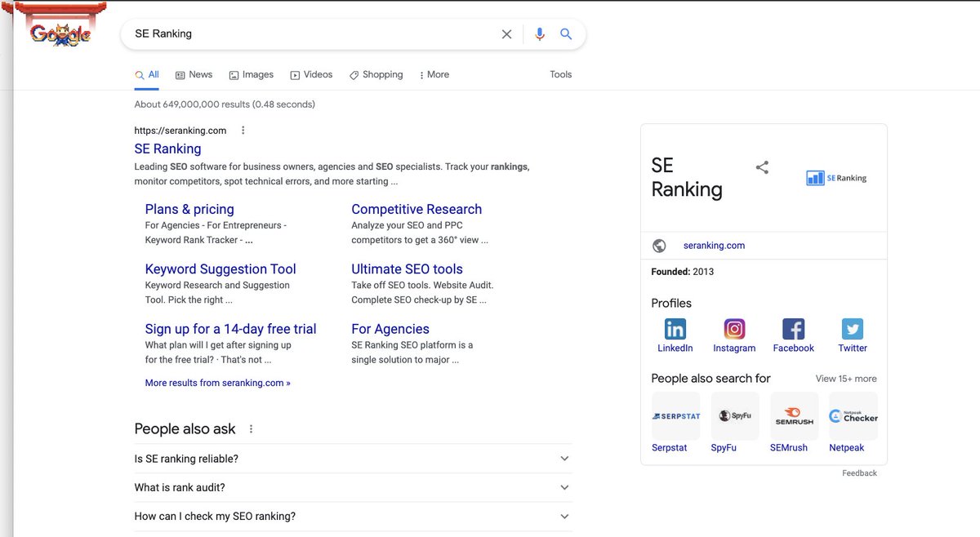Click More results from seranking.com
Viewport: 980px width, 537px height.
[x=217, y=383]
